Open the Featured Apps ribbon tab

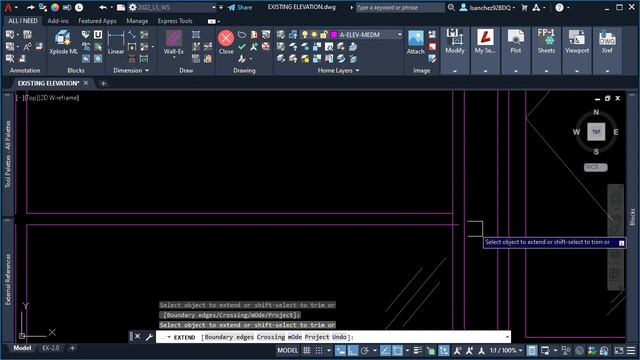[x=97, y=21]
